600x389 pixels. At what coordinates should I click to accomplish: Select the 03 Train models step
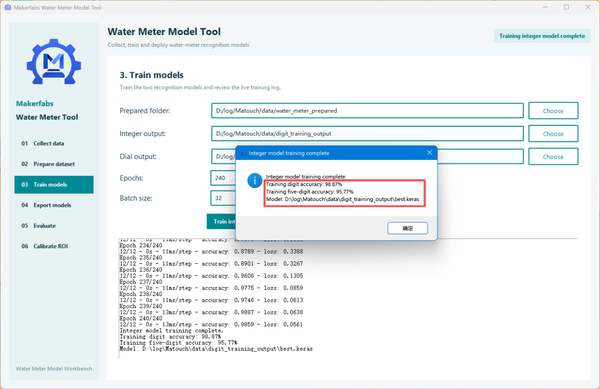[54, 185]
